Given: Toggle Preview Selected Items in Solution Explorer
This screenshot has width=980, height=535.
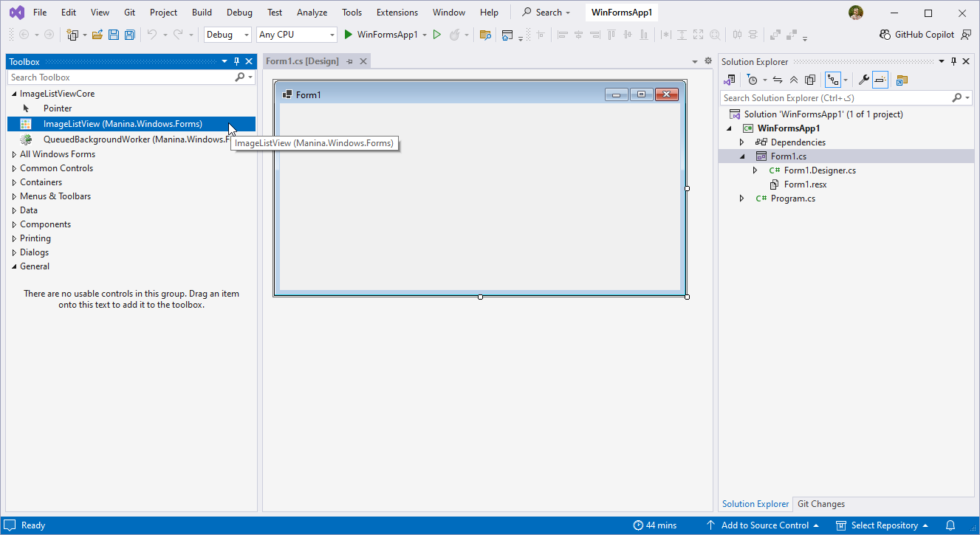Looking at the screenshot, I should (880, 80).
